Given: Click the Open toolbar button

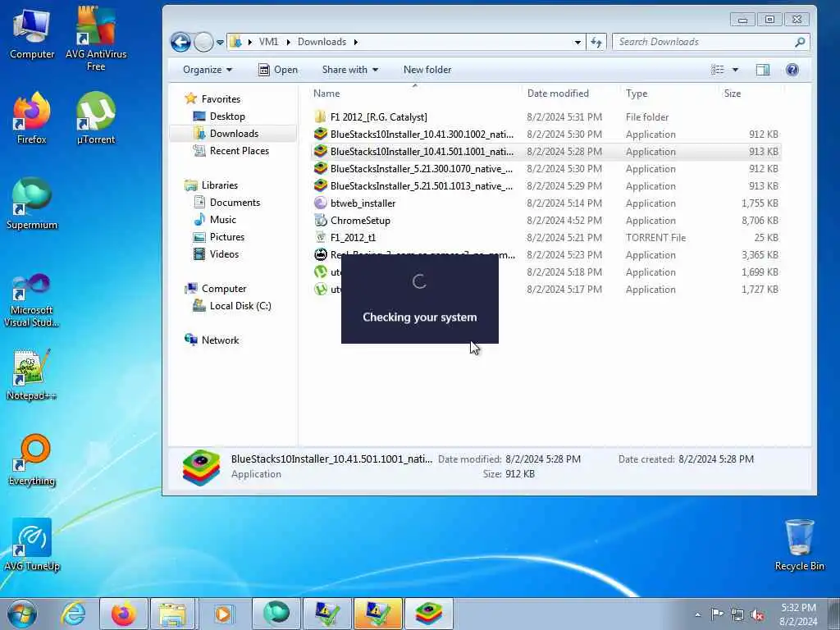Looking at the screenshot, I should tap(277, 70).
